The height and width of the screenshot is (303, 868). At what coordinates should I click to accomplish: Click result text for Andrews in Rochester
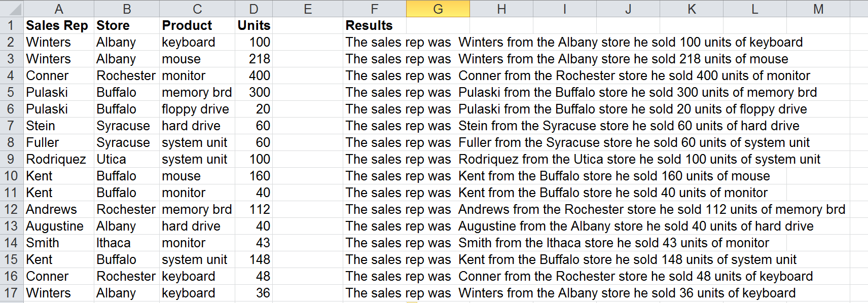[x=595, y=209]
